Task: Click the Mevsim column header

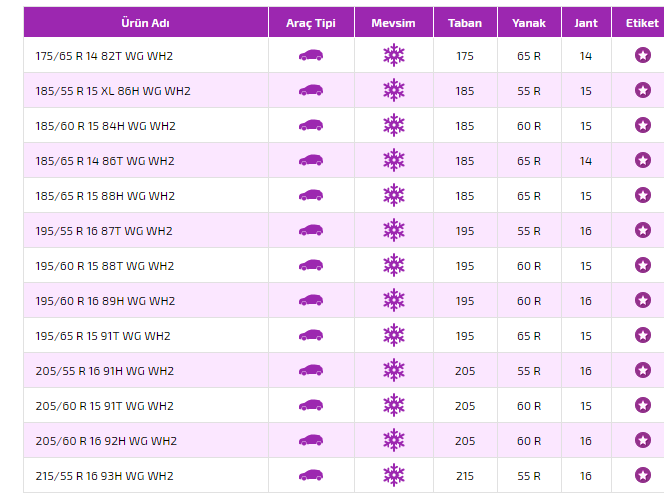Action: pos(394,22)
